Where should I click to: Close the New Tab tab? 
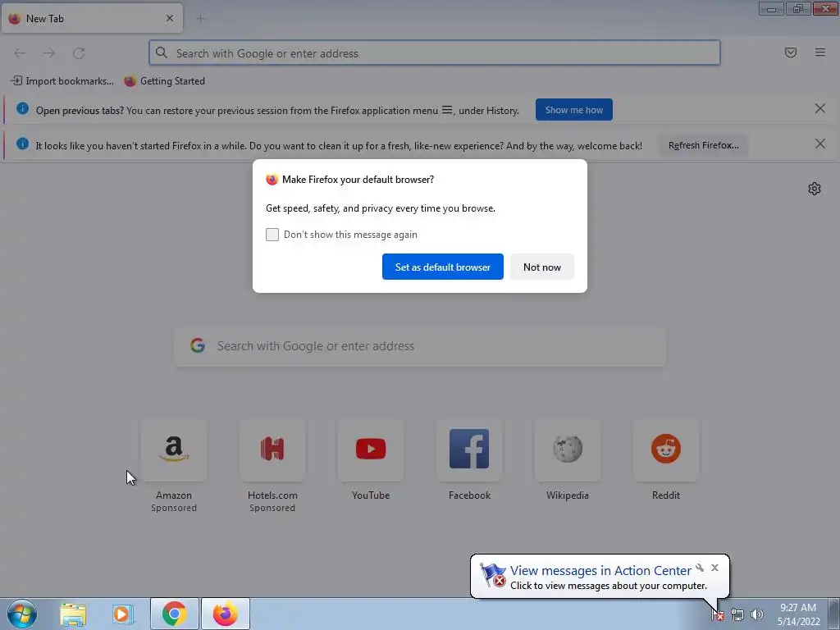[170, 18]
